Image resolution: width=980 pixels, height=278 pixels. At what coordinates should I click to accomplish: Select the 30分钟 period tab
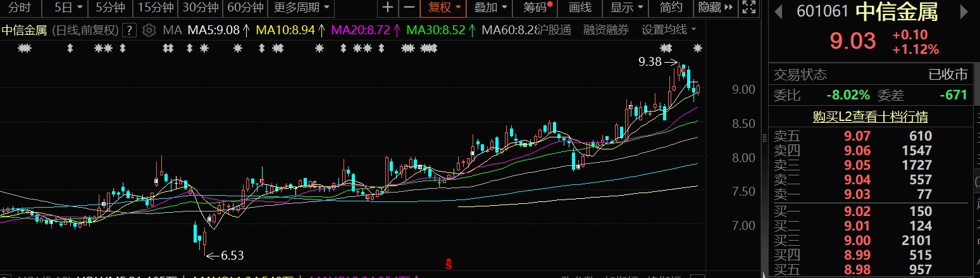tap(200, 8)
